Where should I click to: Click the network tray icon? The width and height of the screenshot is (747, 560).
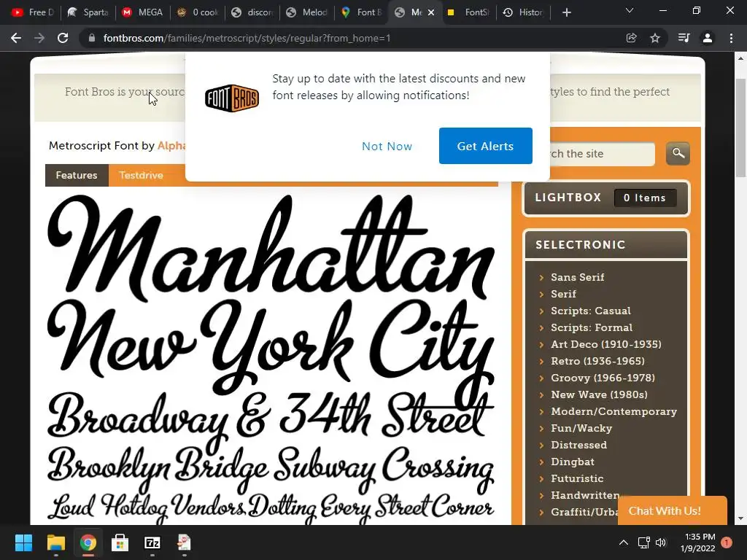click(643, 542)
